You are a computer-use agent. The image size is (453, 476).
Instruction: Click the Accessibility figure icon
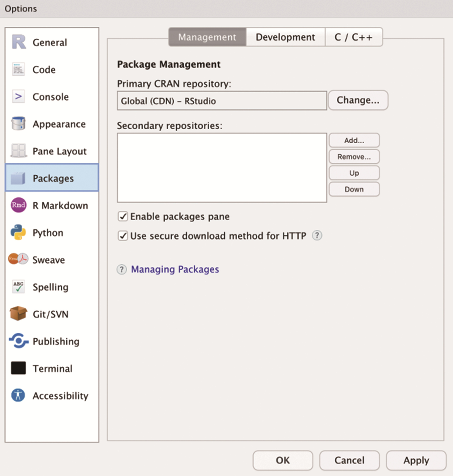tap(18, 395)
